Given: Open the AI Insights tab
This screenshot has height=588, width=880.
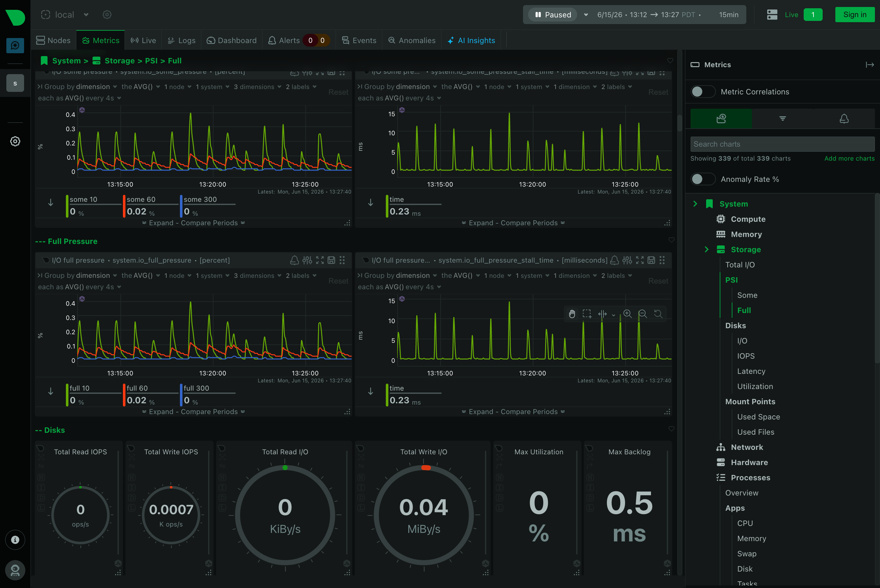Looking at the screenshot, I should 471,40.
